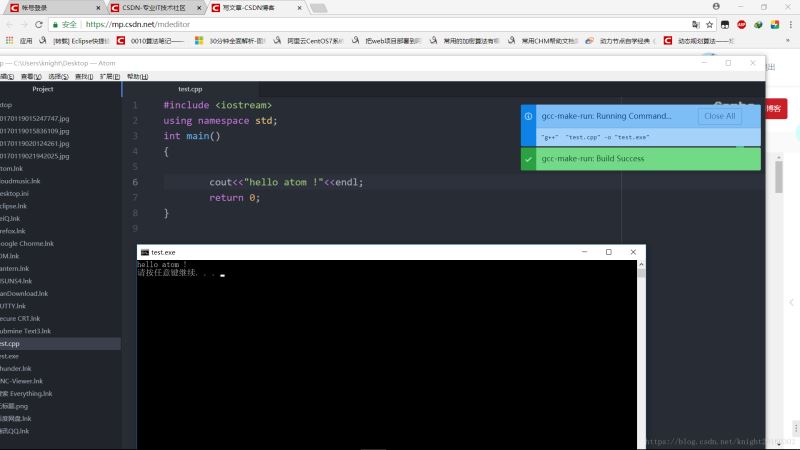Image resolution: width=800 pixels, height=450 pixels.
Task: Click the test.exe console window icon
Action: (145, 253)
